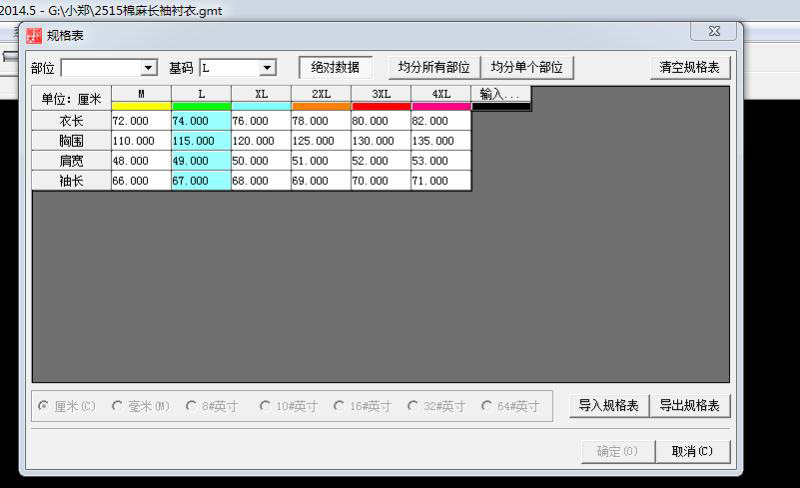
Task: Click cell 66.000 in 袖长 row
Action: tap(141, 181)
